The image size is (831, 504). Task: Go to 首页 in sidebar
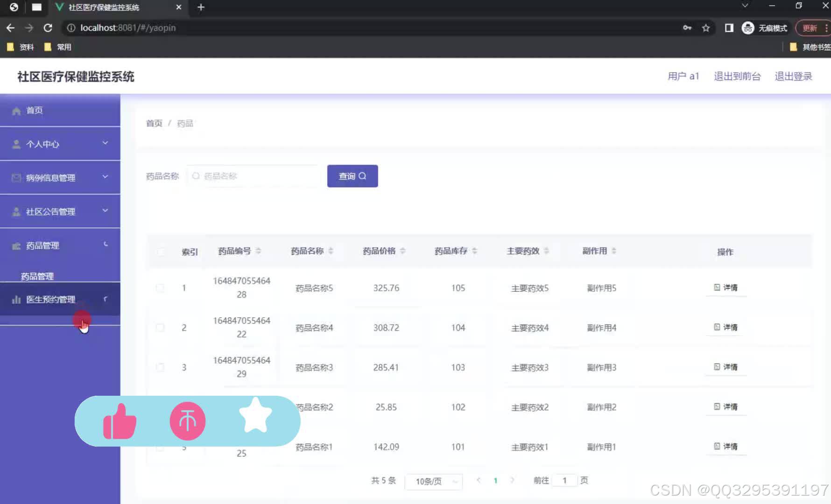pos(60,111)
